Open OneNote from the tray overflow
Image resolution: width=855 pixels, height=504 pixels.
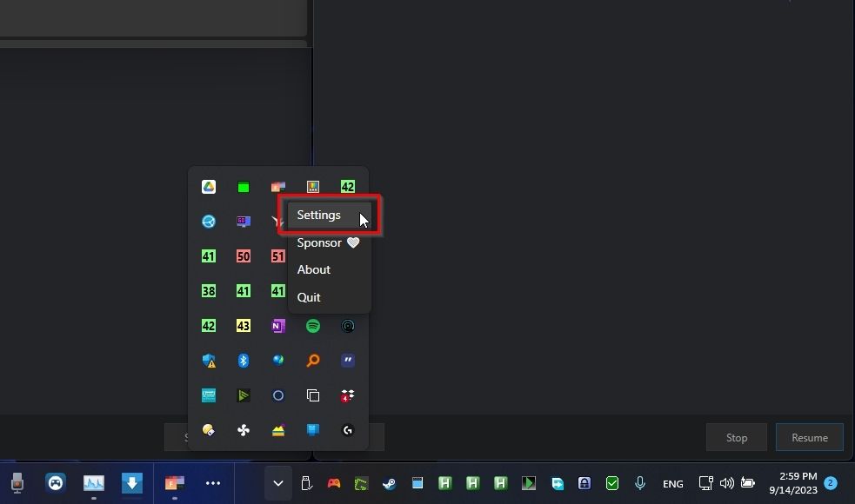pyautogui.click(x=277, y=325)
